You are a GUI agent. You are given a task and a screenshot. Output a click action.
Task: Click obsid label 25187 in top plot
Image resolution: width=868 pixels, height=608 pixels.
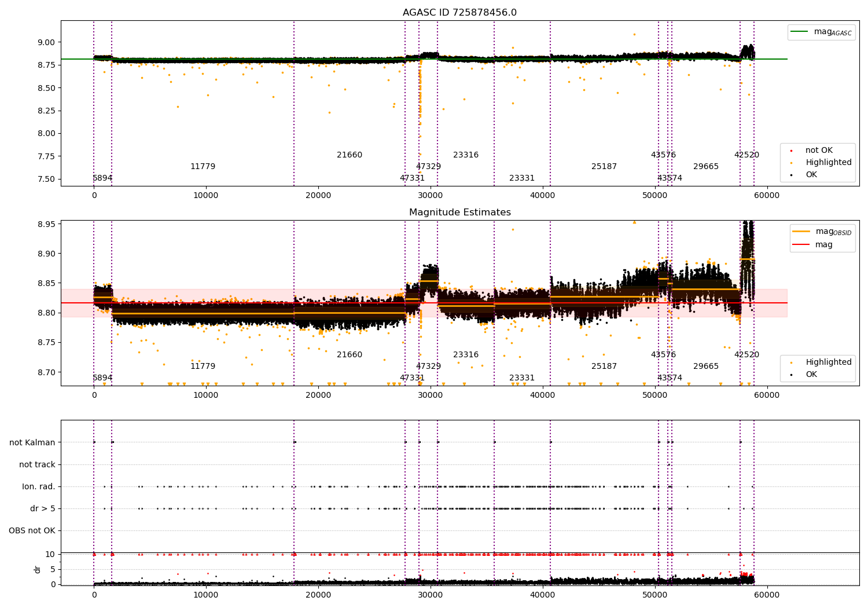pos(604,167)
